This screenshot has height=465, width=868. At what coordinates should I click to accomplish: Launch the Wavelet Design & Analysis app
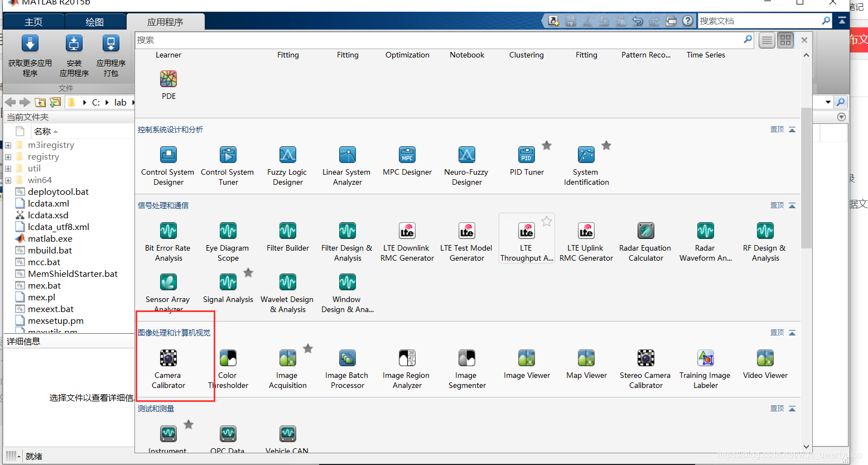287,293
